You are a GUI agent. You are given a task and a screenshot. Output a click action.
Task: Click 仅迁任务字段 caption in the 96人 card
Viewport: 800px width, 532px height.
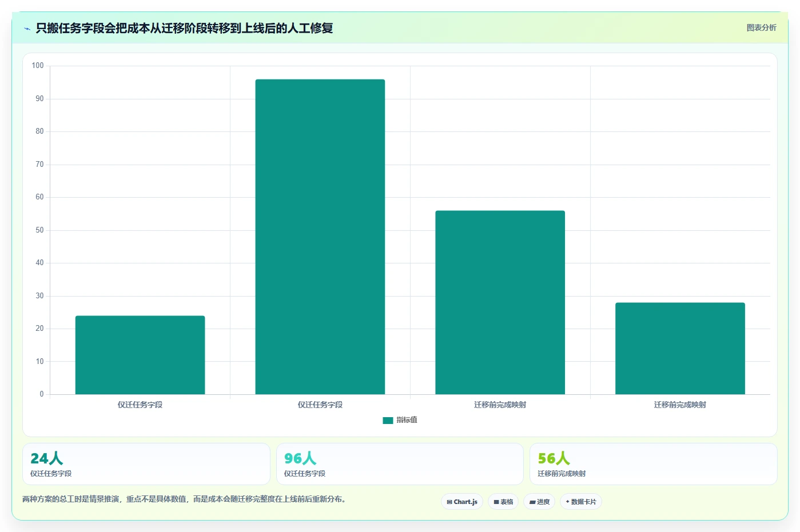[x=305, y=474]
